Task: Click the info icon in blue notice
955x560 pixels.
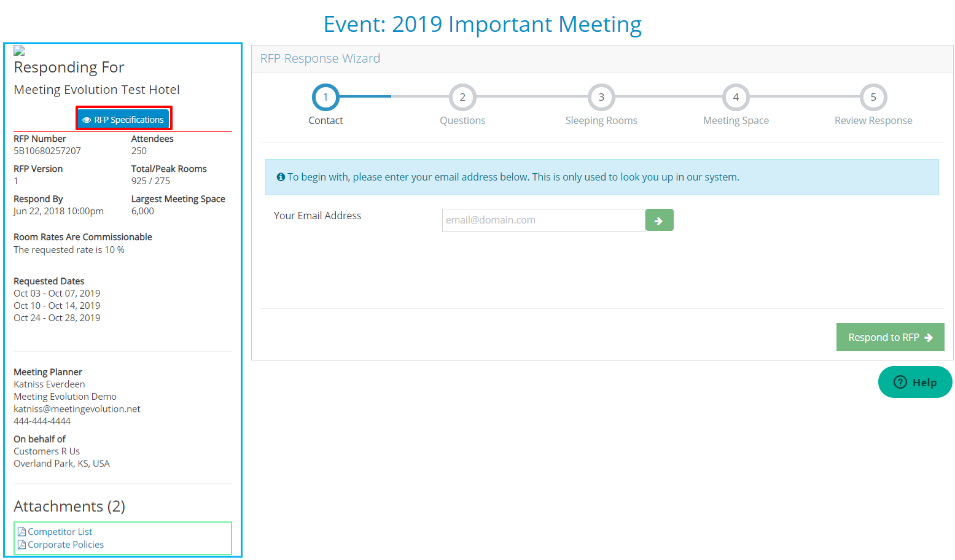Action: [x=281, y=177]
